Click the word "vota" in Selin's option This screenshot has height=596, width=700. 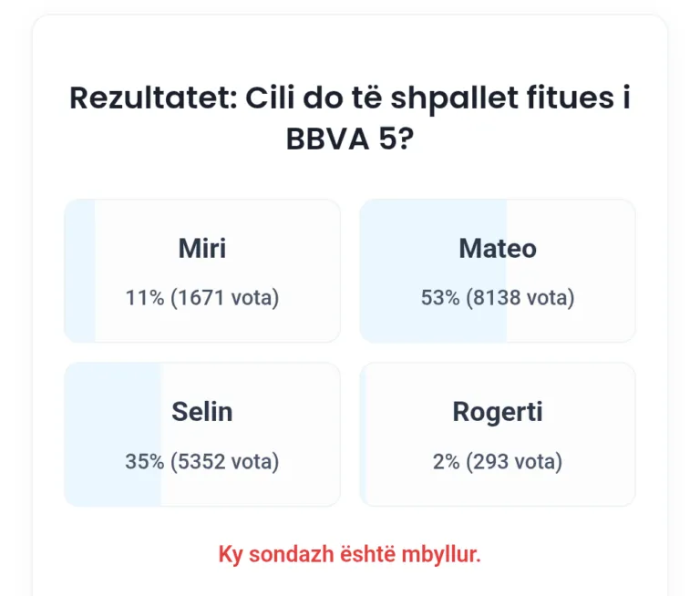pyautogui.click(x=254, y=461)
